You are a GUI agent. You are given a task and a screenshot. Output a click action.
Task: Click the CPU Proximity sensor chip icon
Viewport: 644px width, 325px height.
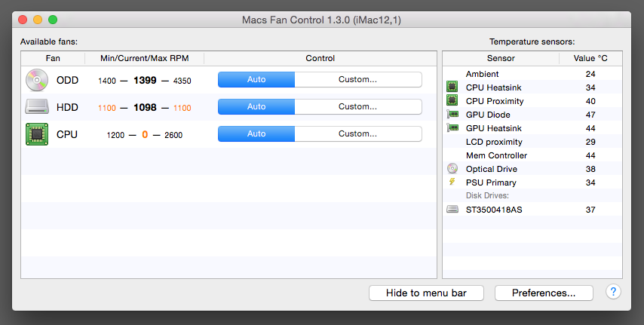coord(452,100)
